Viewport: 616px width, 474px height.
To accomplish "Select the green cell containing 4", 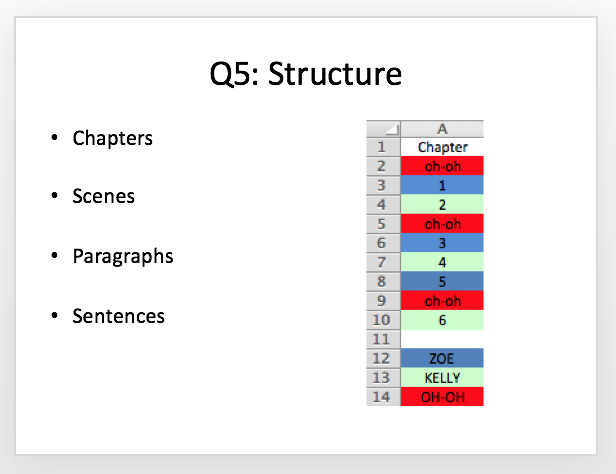I will [x=442, y=262].
